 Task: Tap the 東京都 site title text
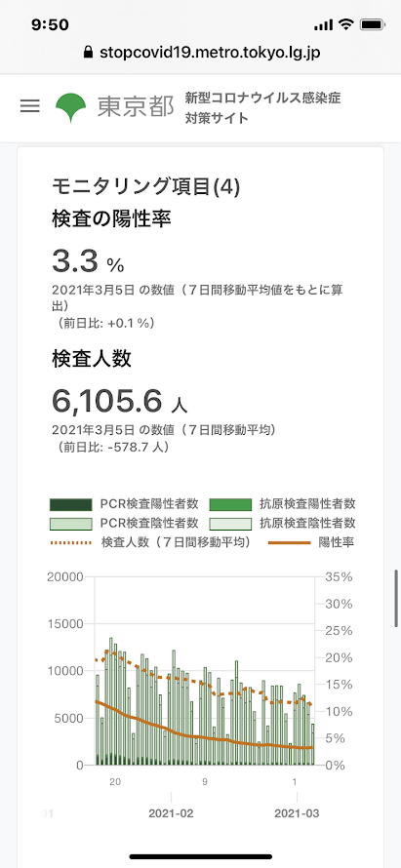click(136, 107)
